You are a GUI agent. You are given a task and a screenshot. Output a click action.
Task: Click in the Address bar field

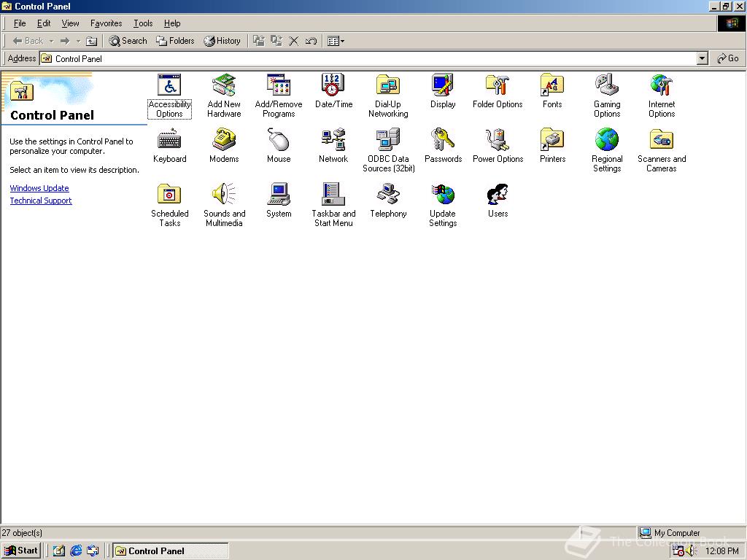(x=368, y=58)
